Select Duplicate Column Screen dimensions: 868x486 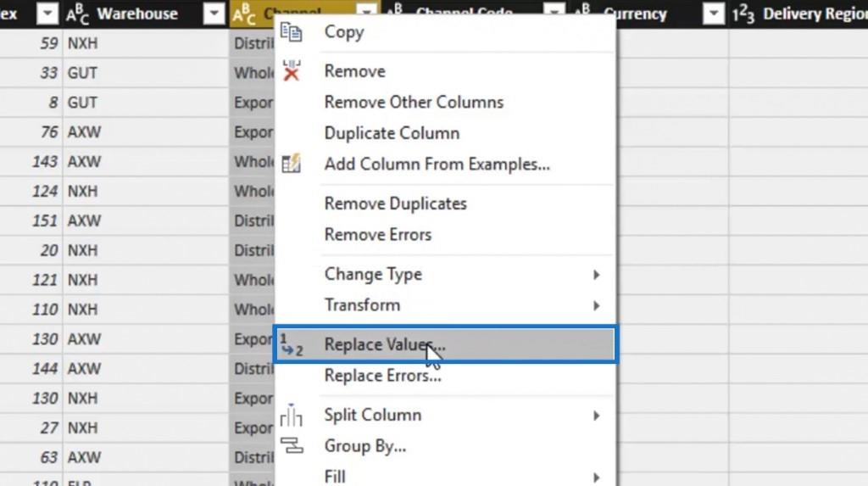point(445,133)
